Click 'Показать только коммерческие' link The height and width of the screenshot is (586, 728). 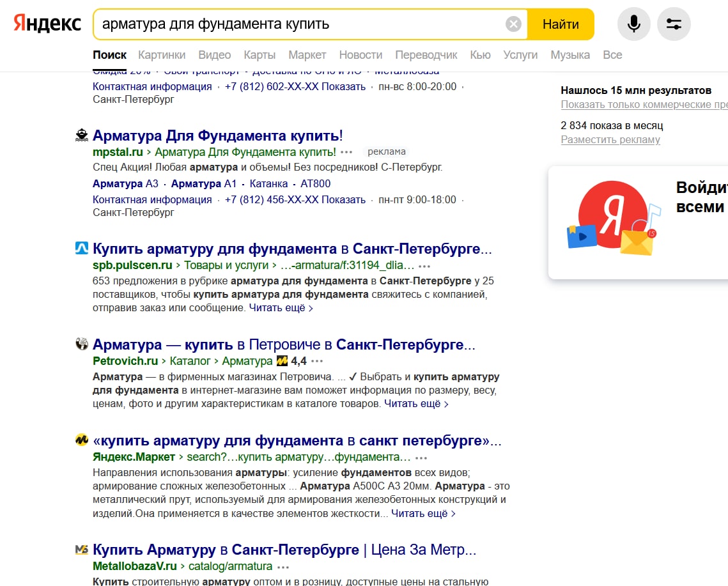click(x=644, y=104)
